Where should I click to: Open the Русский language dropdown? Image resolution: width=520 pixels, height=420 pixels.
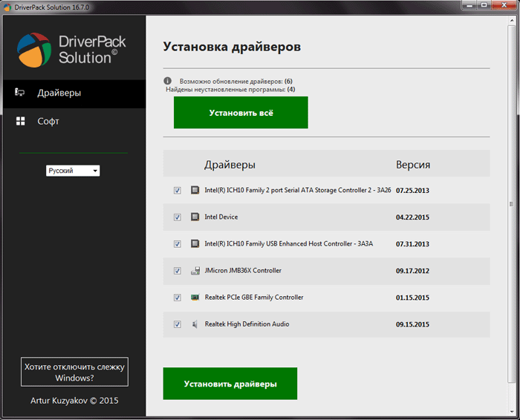click(x=73, y=171)
